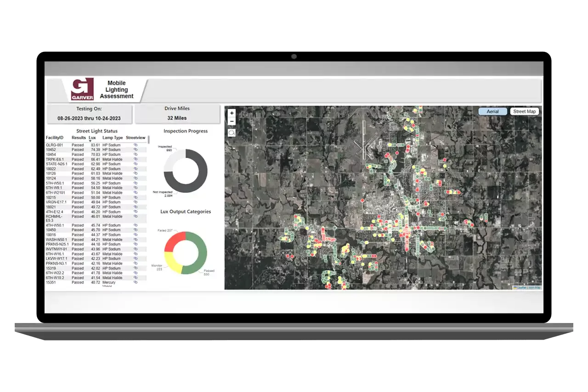Activate the lasso selection tool on map

click(232, 133)
